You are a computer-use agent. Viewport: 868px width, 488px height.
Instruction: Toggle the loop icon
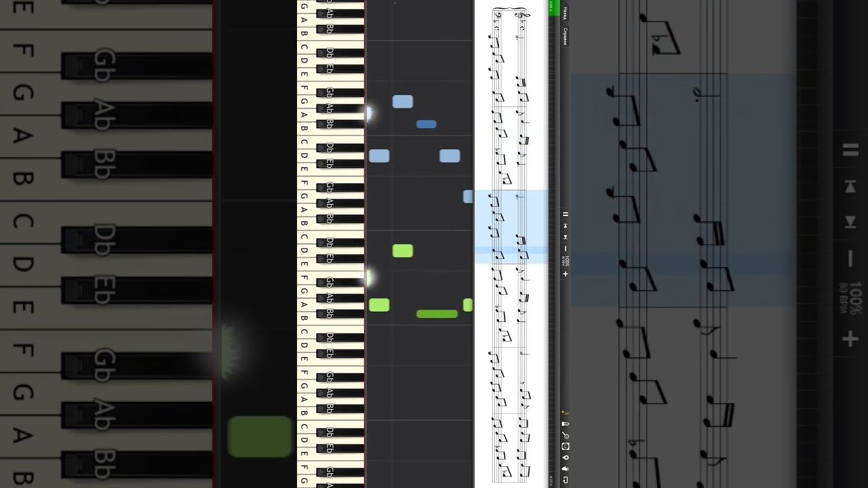(x=566, y=479)
